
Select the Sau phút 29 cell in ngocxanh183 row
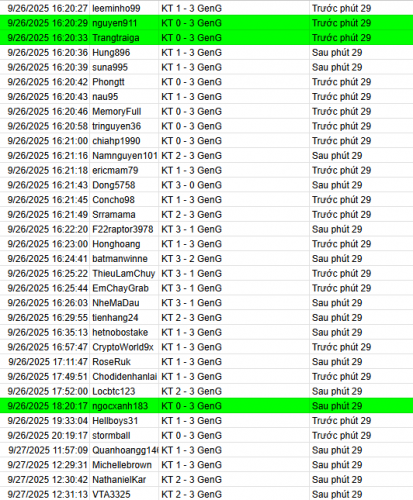point(361,406)
